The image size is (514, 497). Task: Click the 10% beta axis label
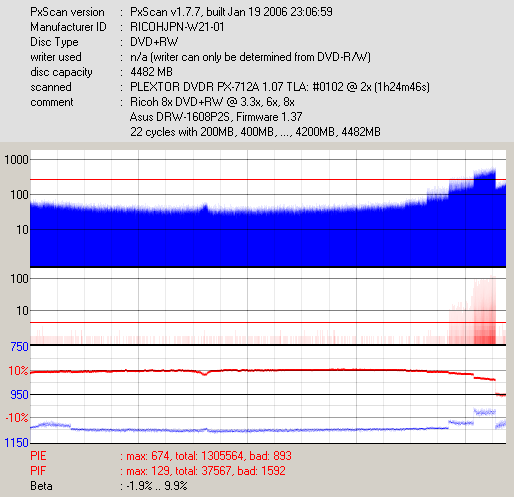[18, 371]
